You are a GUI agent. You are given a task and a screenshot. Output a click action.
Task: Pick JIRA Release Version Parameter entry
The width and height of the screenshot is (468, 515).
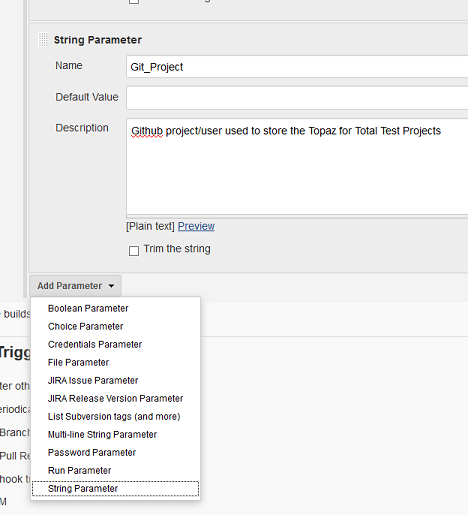pos(115,398)
